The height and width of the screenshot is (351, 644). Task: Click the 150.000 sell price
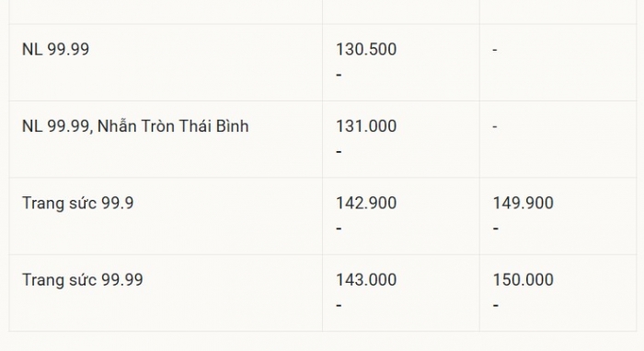[x=523, y=280]
